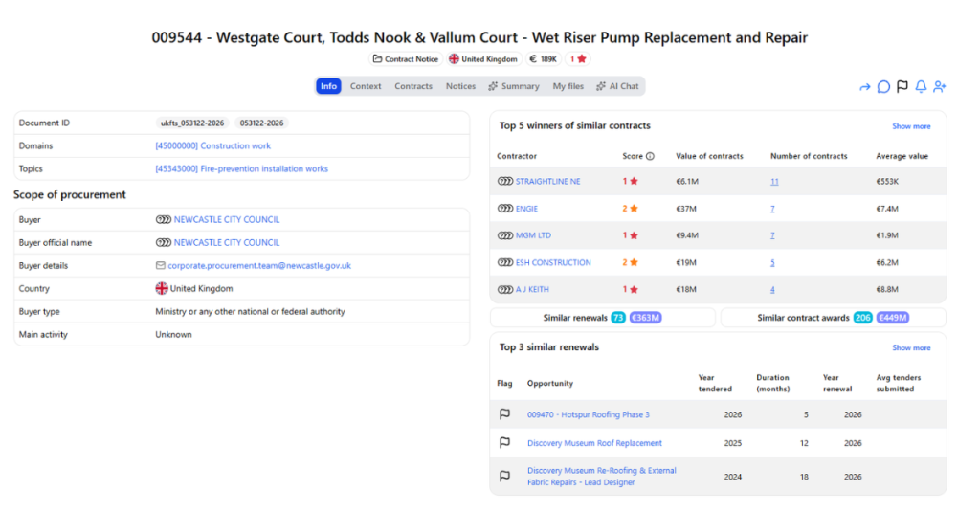The height and width of the screenshot is (513, 980).
Task: Click the corporate procurement team email link
Action: tap(259, 265)
